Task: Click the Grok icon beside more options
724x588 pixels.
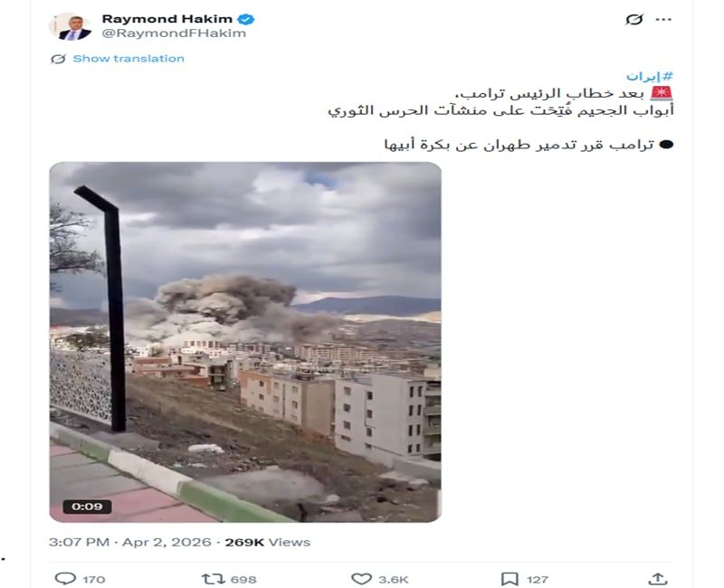Action: (634, 19)
